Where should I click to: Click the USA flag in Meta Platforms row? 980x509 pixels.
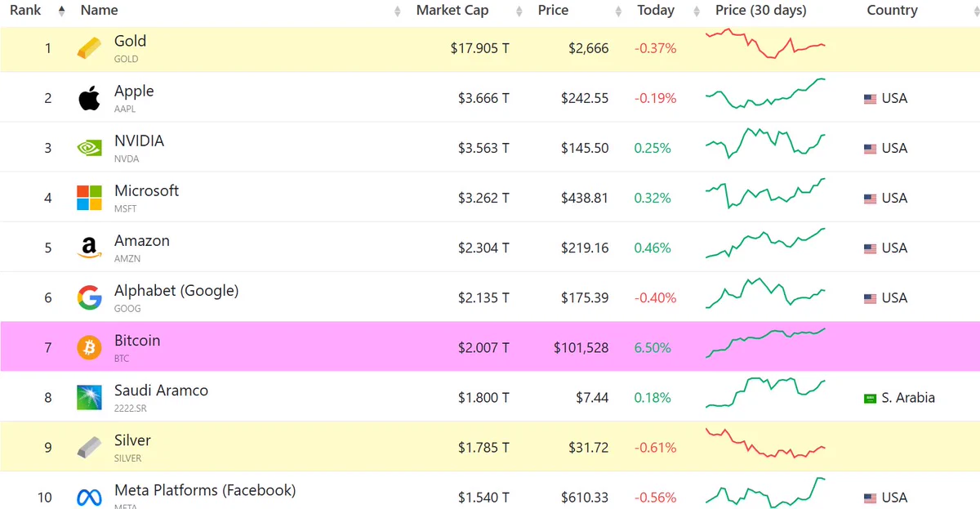(871, 498)
